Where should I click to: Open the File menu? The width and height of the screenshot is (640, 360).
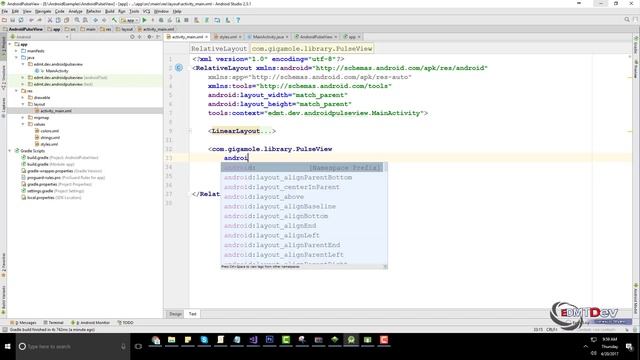coord(5,11)
